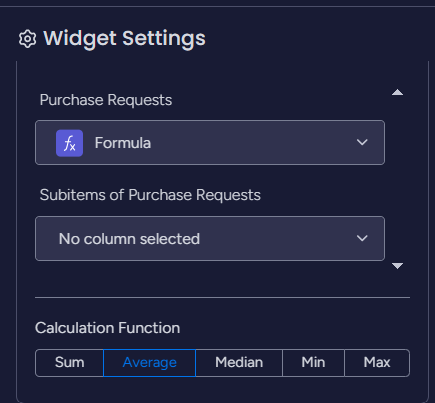Click the scroll down arrow
This screenshot has width=435, height=403.
click(397, 266)
